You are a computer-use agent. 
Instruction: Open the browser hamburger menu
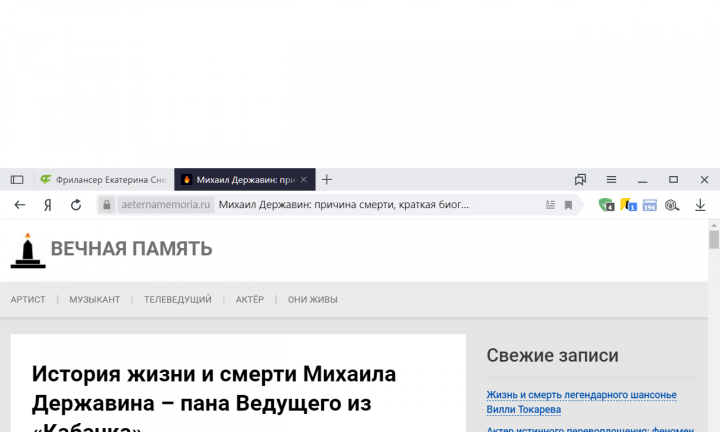pyautogui.click(x=611, y=180)
